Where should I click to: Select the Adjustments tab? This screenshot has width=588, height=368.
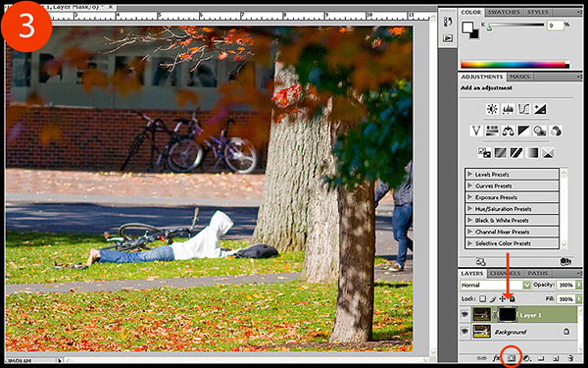482,77
